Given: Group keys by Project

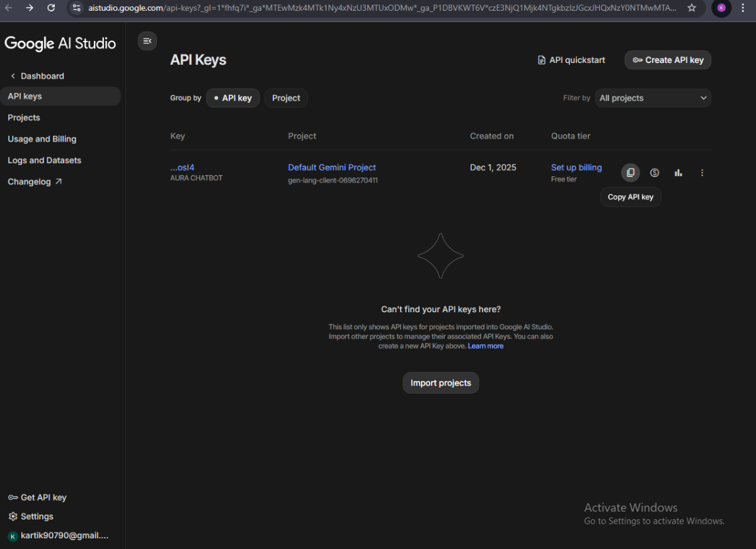Looking at the screenshot, I should (x=286, y=98).
